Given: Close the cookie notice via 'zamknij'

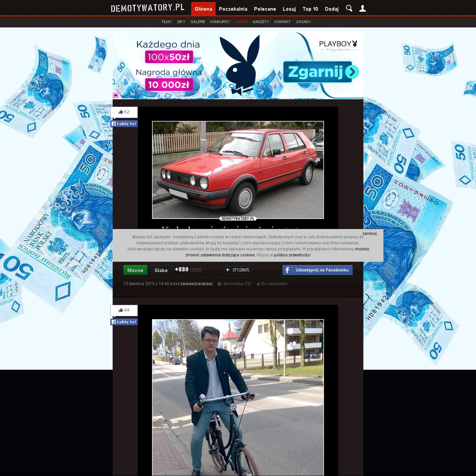Looking at the screenshot, I should [369, 234].
